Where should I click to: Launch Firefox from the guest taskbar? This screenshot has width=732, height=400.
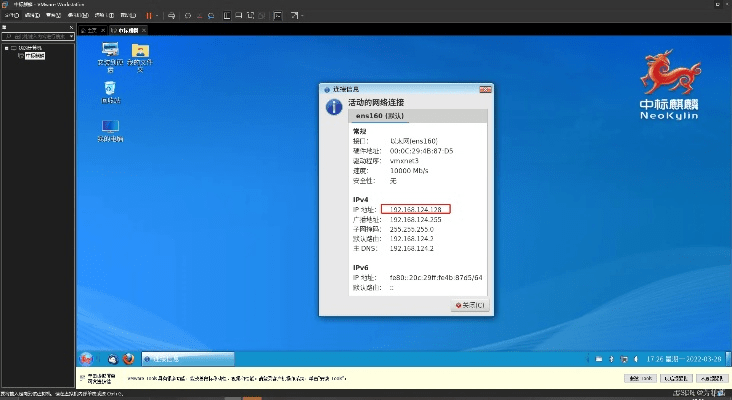(x=128, y=358)
